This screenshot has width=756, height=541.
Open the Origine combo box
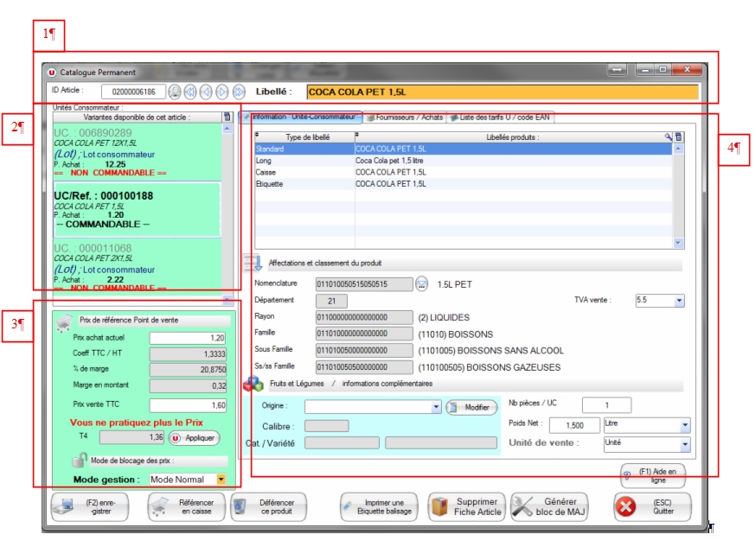click(x=436, y=407)
